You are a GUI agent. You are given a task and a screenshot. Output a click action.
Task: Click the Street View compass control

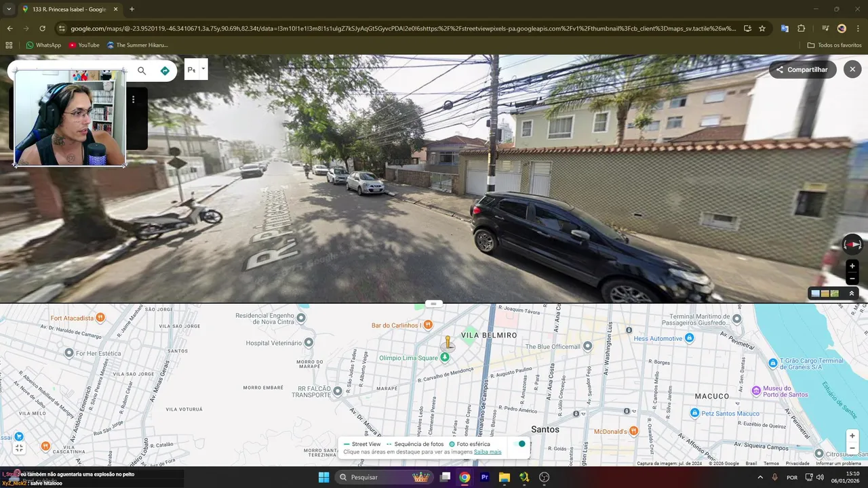(852, 245)
